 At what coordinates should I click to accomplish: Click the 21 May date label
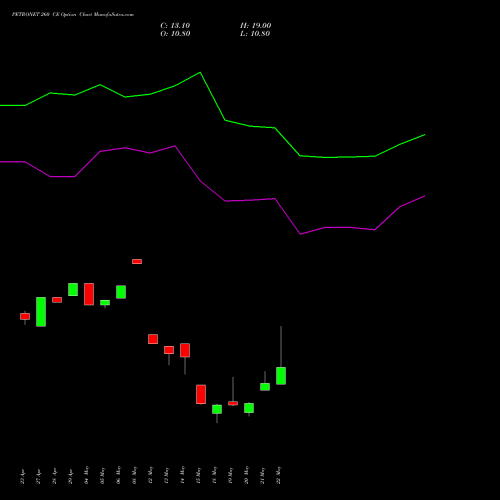pyautogui.click(x=263, y=475)
